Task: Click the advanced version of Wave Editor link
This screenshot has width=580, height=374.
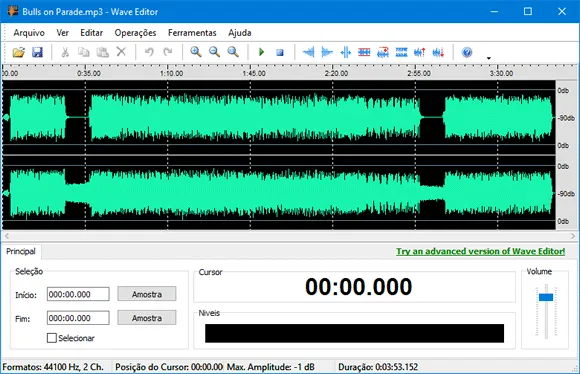Action: click(480, 251)
